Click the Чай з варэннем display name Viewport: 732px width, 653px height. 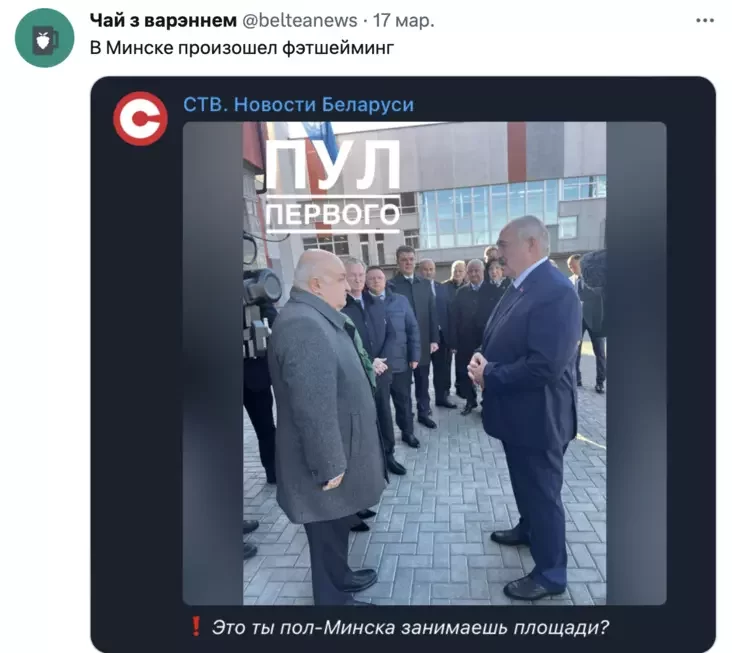[x=163, y=21]
